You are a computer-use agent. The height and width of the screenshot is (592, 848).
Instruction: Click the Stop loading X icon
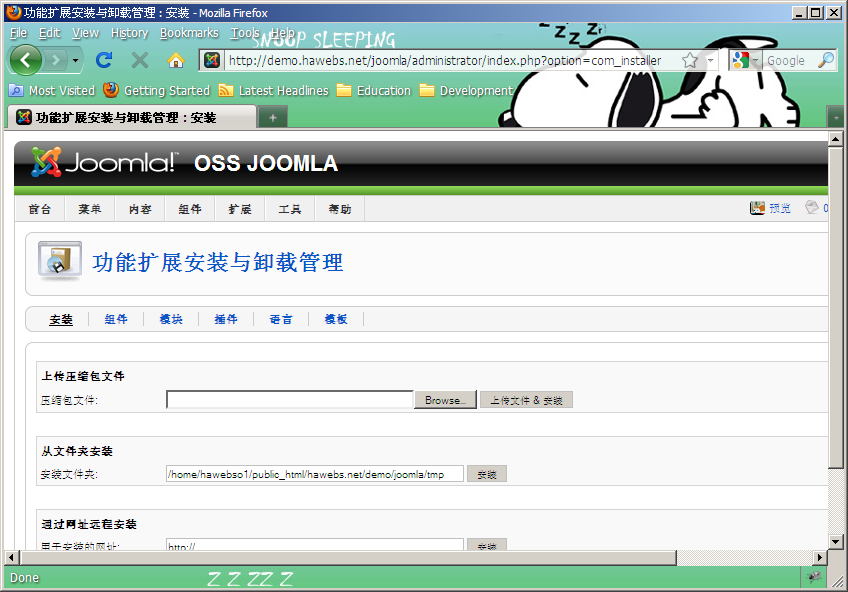(x=140, y=60)
